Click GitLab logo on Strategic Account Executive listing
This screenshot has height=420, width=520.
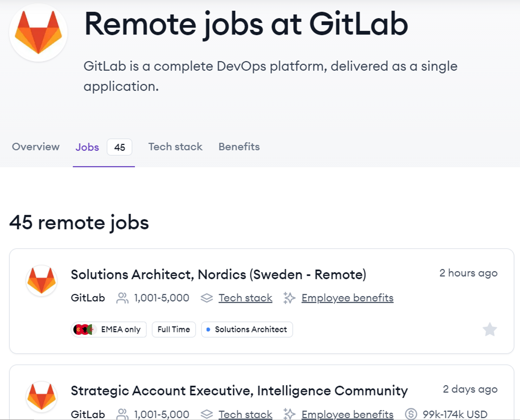pos(42,397)
